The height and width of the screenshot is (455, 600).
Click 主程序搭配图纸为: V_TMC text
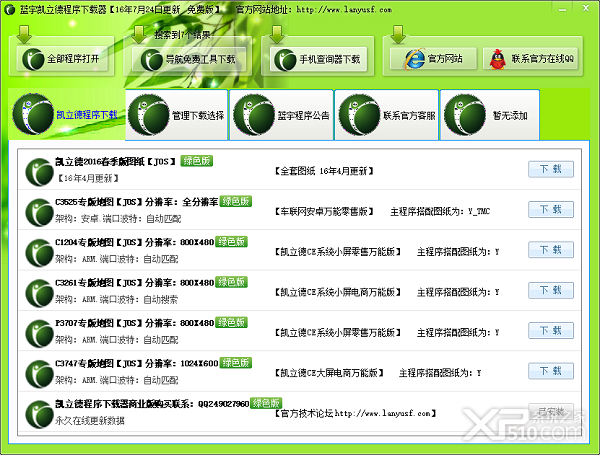[x=440, y=211]
